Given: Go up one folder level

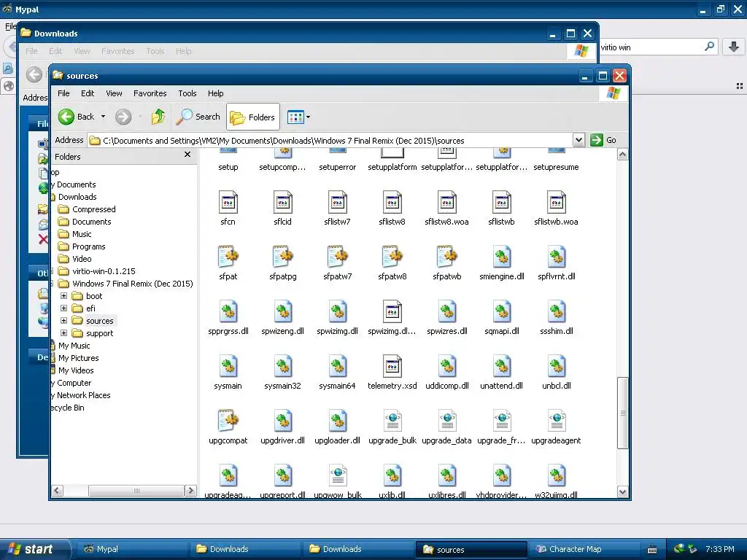Looking at the screenshot, I should [158, 117].
